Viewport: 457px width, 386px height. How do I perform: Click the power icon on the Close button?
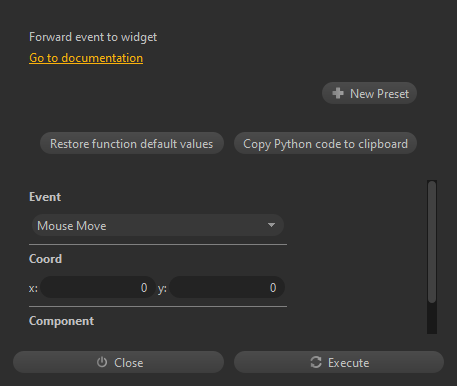102,362
